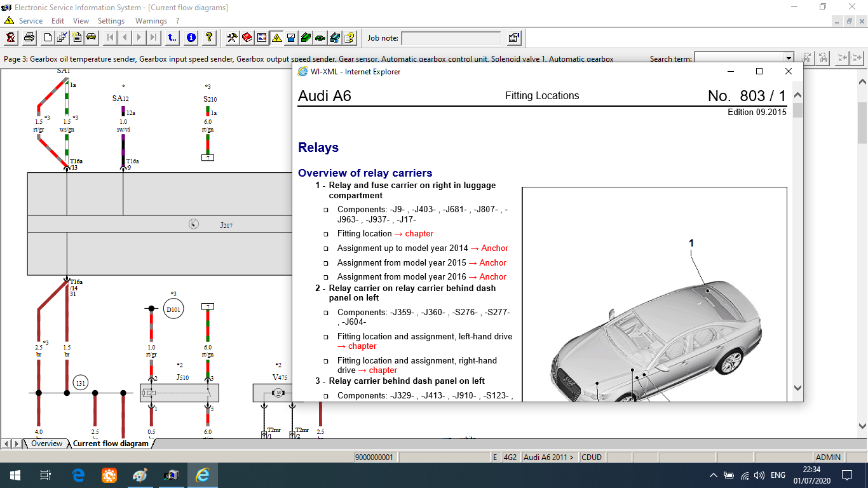Screen dimensions: 868x488
Task: Click the colored list document icon
Action: (x=262, y=37)
